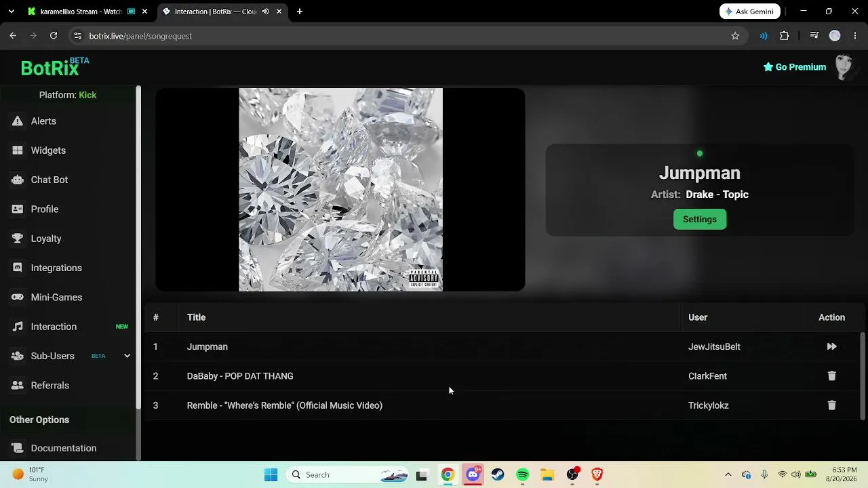Viewport: 868px width, 488px height.
Task: Click the BotRix logo
Action: 54,67
